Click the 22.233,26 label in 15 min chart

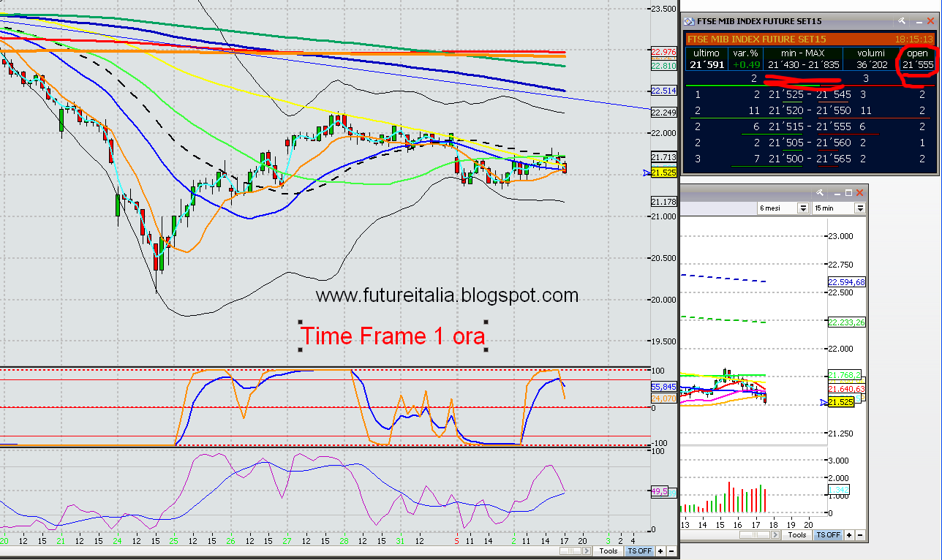pyautogui.click(x=847, y=322)
